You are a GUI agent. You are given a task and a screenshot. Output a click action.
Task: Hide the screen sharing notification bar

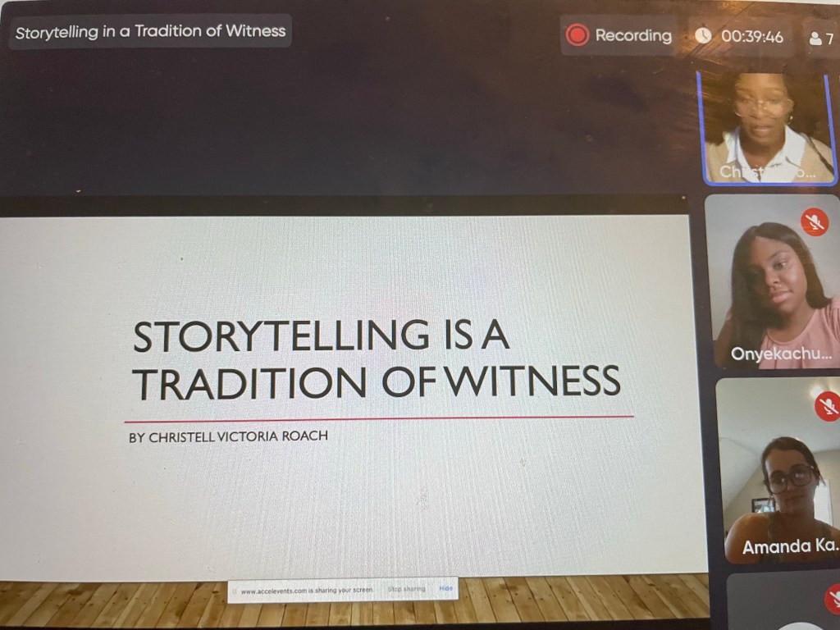[445, 589]
